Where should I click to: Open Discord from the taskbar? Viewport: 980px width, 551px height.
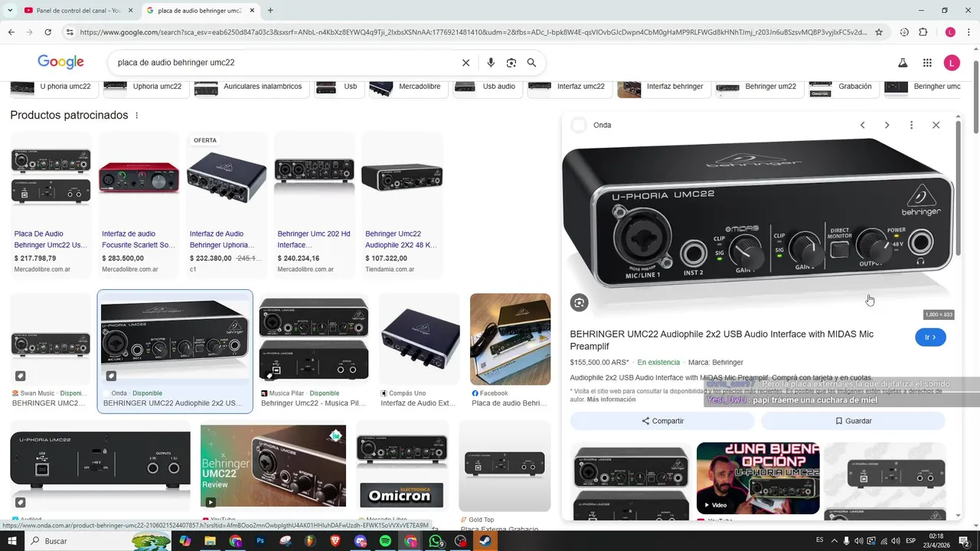(361, 541)
